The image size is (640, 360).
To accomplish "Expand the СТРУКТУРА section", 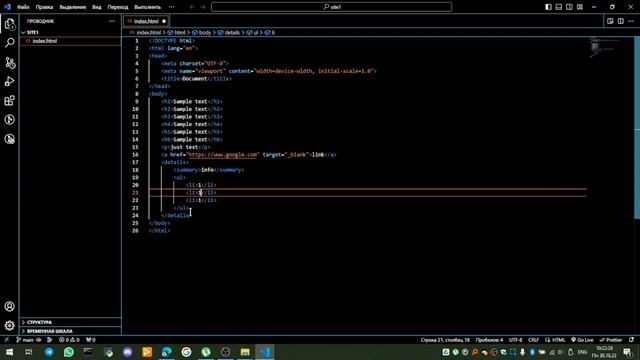I will click(x=70, y=322).
